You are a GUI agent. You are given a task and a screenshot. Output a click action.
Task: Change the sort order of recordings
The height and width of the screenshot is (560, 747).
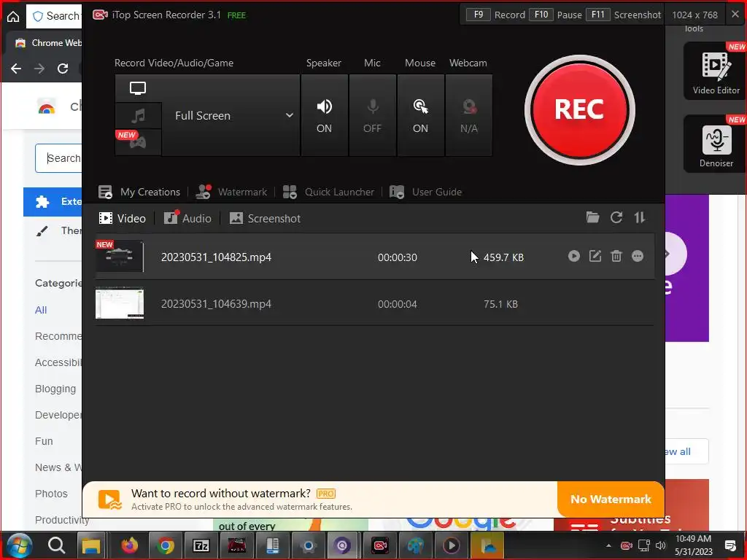639,217
